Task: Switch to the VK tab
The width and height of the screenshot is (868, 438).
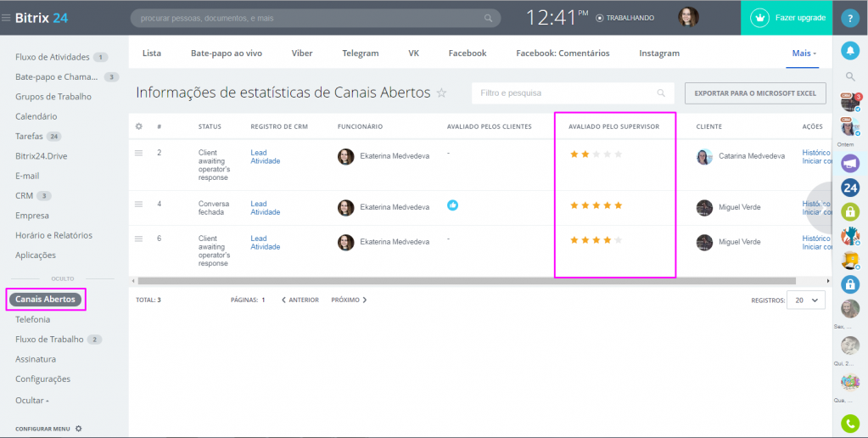Action: click(x=413, y=53)
